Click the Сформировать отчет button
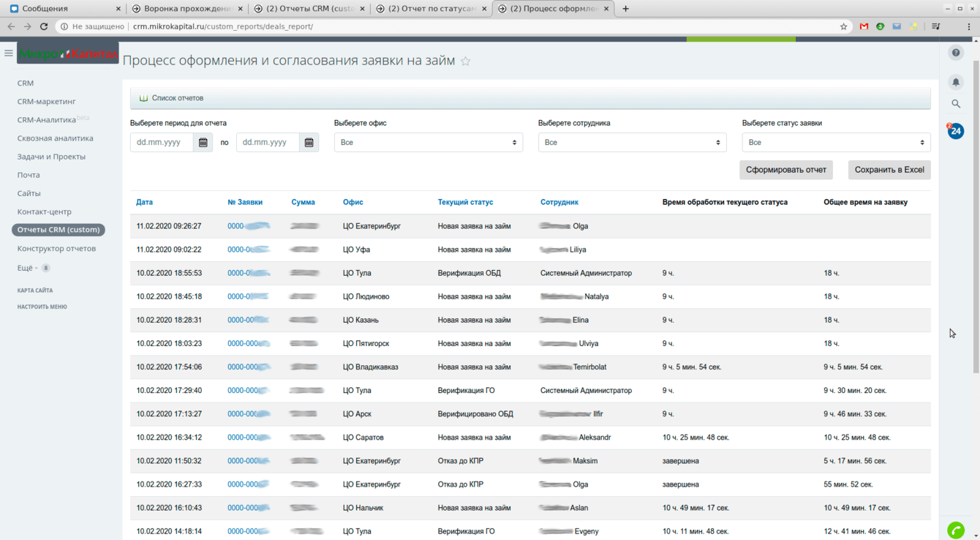 pyautogui.click(x=786, y=170)
